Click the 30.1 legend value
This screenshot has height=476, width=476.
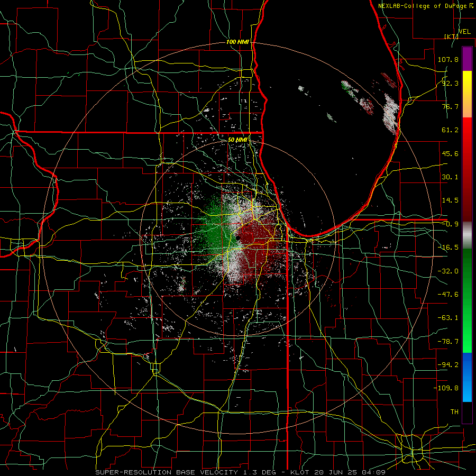tap(450, 177)
